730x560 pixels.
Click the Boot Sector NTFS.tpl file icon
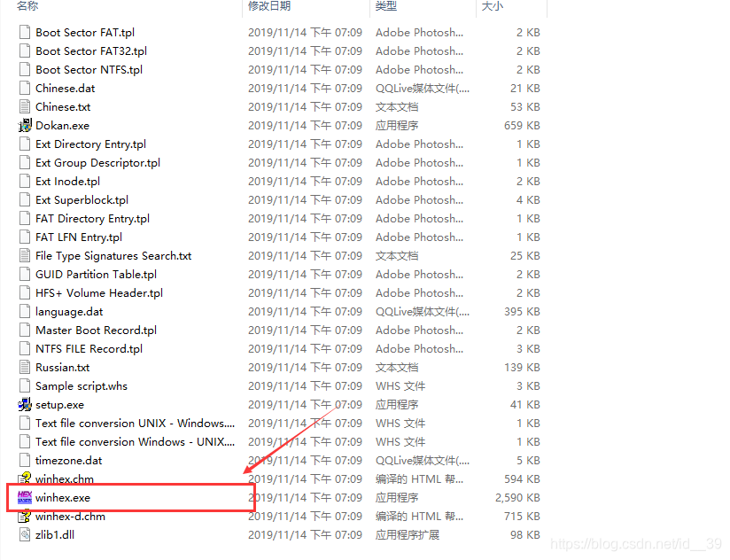click(x=25, y=69)
